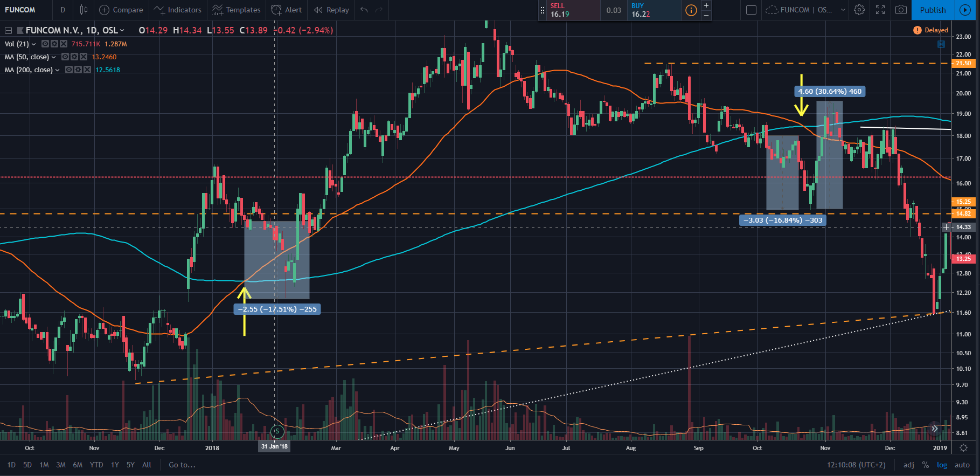This screenshot has height=476, width=980.
Task: Select the 4.60 (30.64%) 460 measurement label
Action: [830, 91]
